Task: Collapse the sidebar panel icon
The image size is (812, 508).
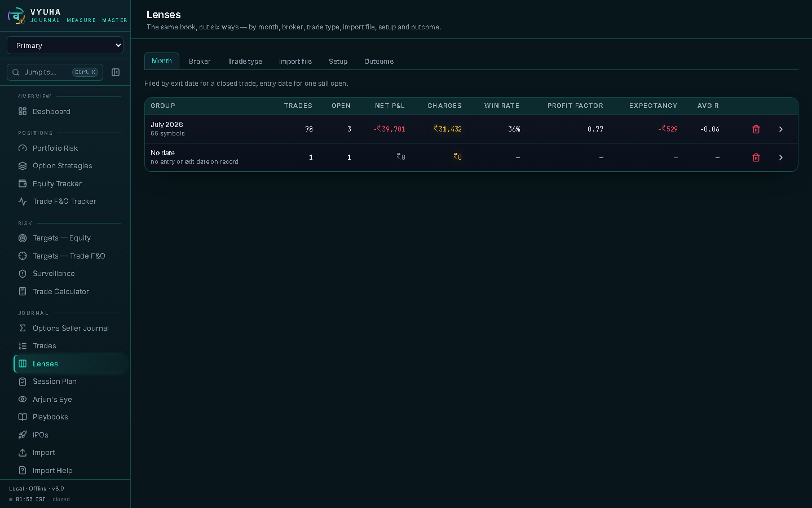Action: coord(116,72)
